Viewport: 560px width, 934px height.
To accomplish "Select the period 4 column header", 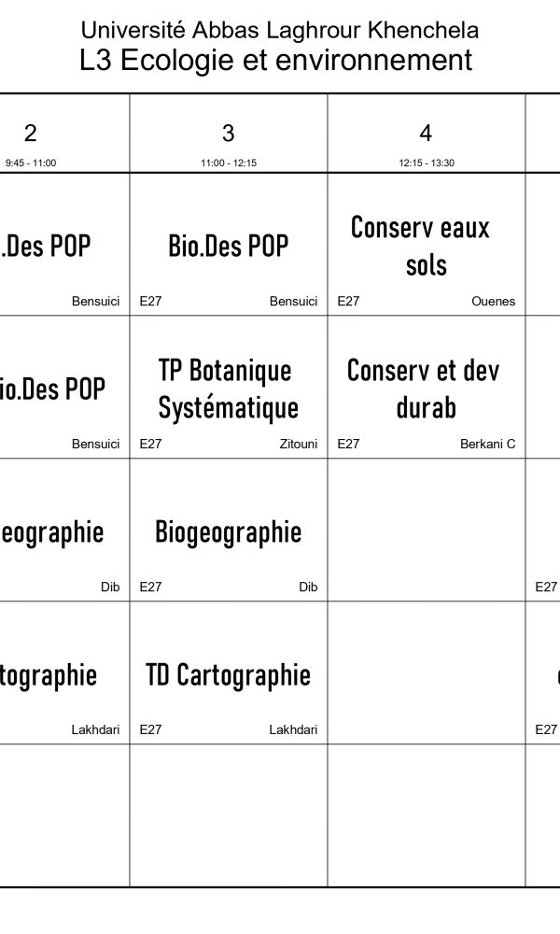I will pos(427,133).
